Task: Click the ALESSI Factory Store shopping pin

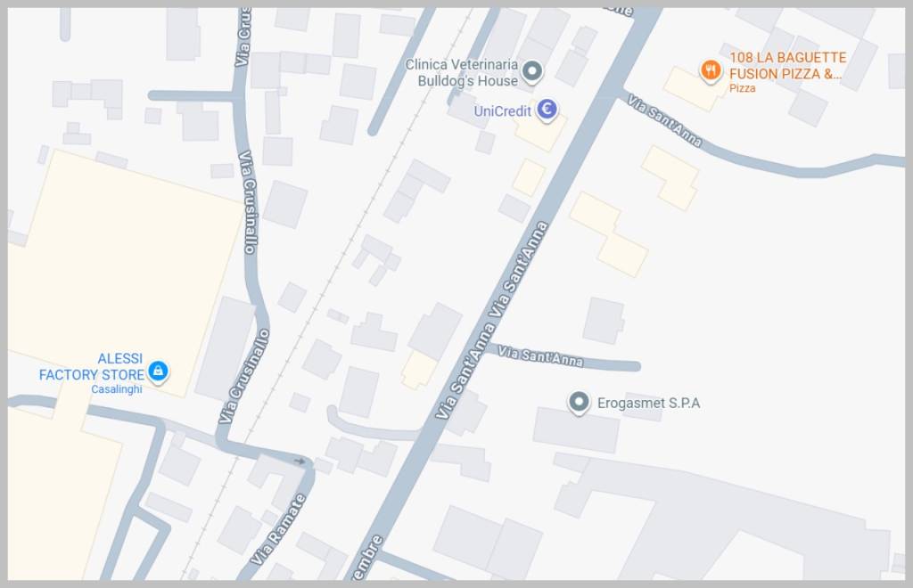Action: pos(158,371)
